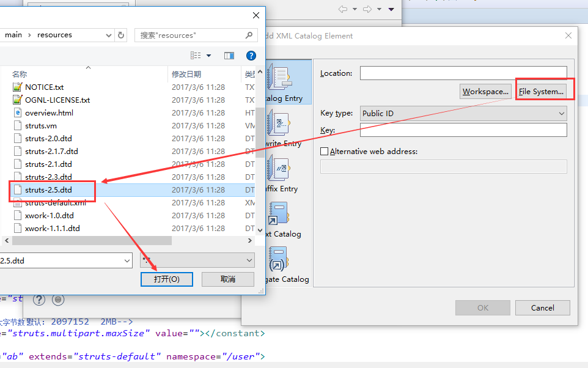Viewport: 588px width, 368px height.
Task: Click the 取消 button
Action: click(228, 279)
